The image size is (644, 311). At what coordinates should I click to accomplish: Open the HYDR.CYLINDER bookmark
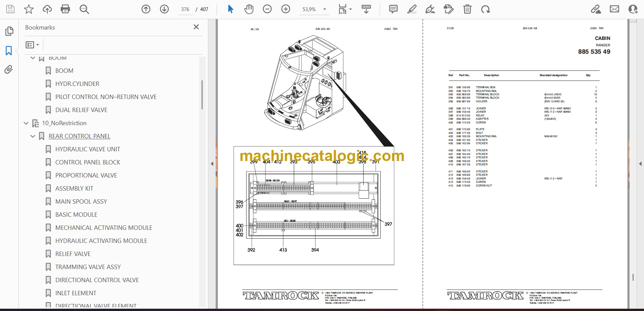pyautogui.click(x=77, y=84)
